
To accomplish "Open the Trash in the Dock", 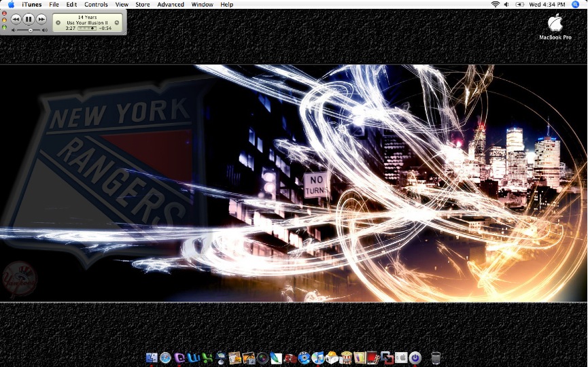I will click(436, 357).
